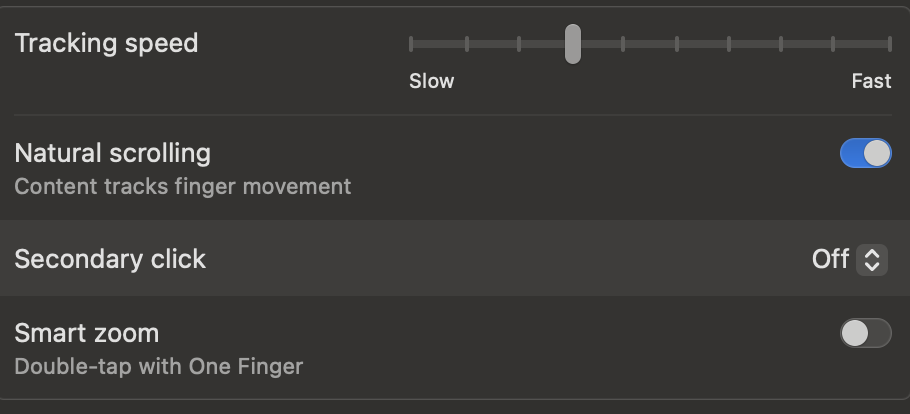Screen dimensions: 910x414
Task: Click the "Tracking speed" label
Action: coord(106,43)
